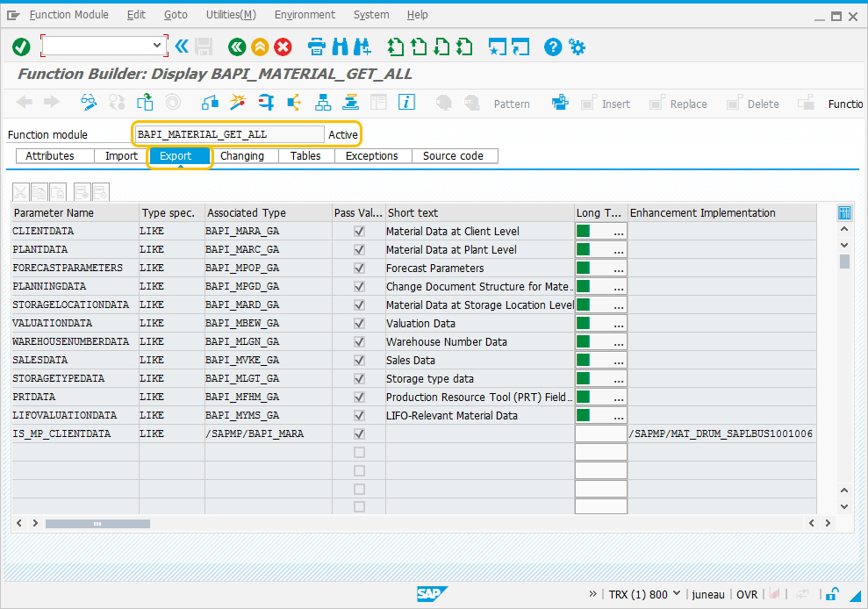
Task: Click the lock icon in status bar
Action: (x=832, y=594)
